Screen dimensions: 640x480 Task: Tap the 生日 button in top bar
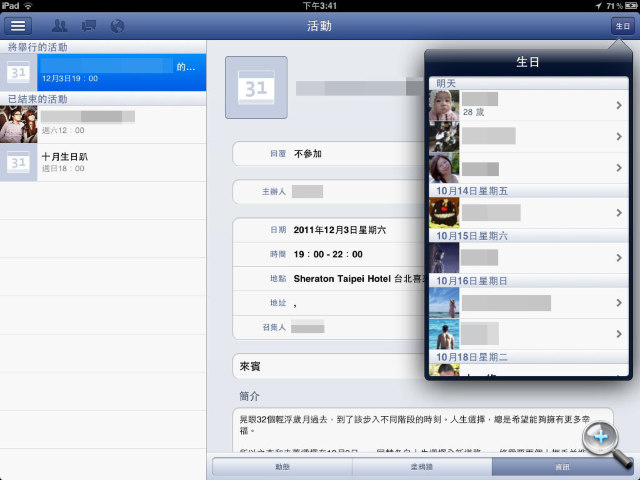point(622,26)
